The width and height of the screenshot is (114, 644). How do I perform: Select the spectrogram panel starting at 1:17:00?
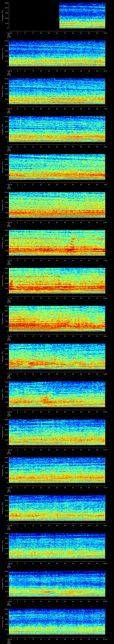pyautogui.click(x=57, y=508)
